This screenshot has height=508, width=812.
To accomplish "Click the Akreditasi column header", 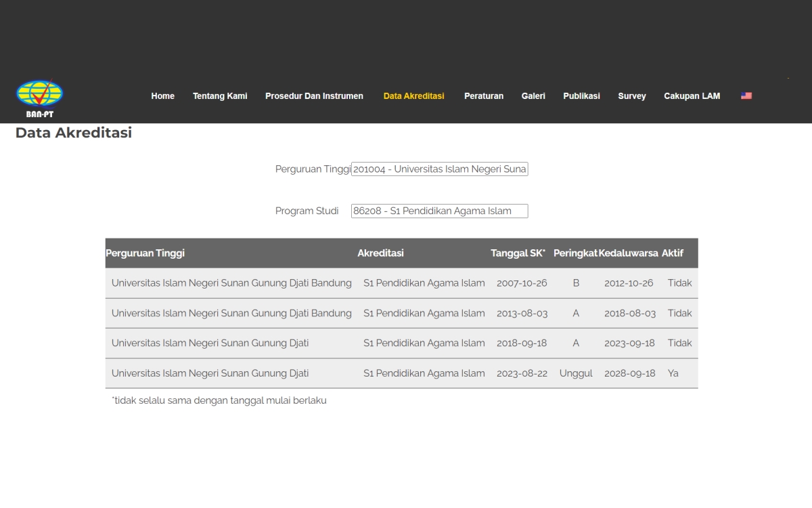I will tap(380, 253).
